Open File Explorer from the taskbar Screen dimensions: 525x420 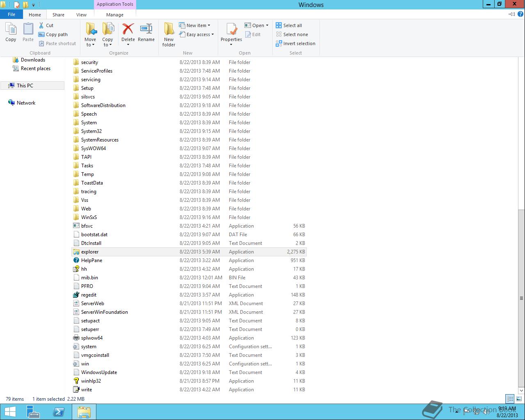pyautogui.click(x=84, y=412)
